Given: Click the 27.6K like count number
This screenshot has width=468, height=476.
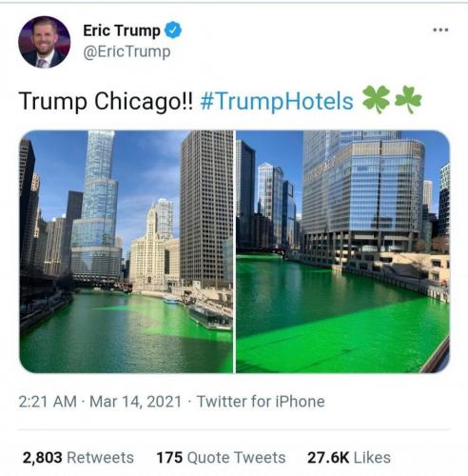Looking at the screenshot, I should [328, 458].
